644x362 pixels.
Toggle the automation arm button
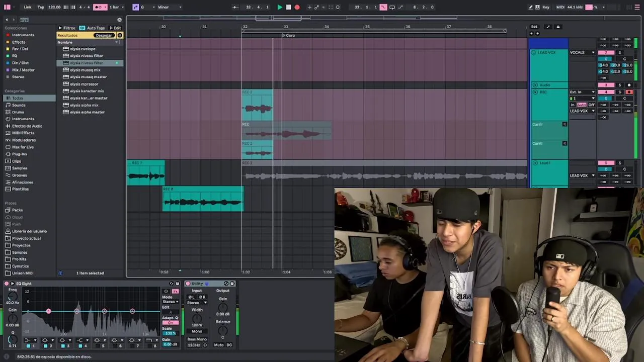pos(316,7)
